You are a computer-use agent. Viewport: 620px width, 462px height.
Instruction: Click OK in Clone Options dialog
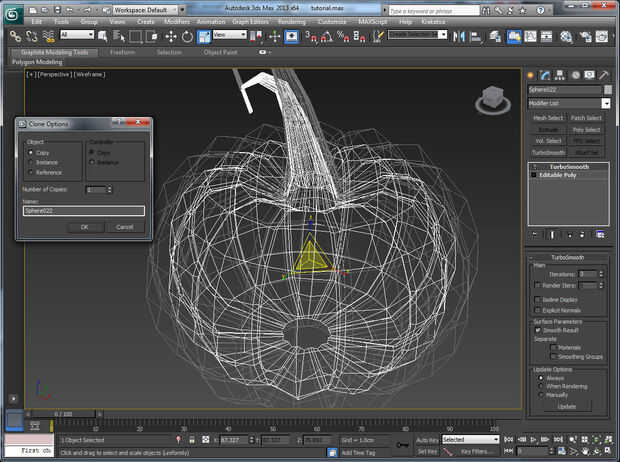[x=84, y=227]
